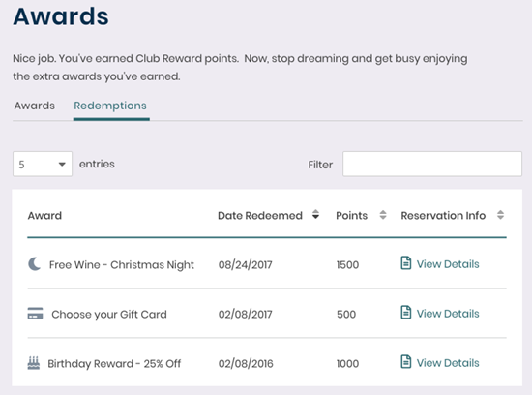
Task: Click the gift card icon in second row
Action: (35, 314)
